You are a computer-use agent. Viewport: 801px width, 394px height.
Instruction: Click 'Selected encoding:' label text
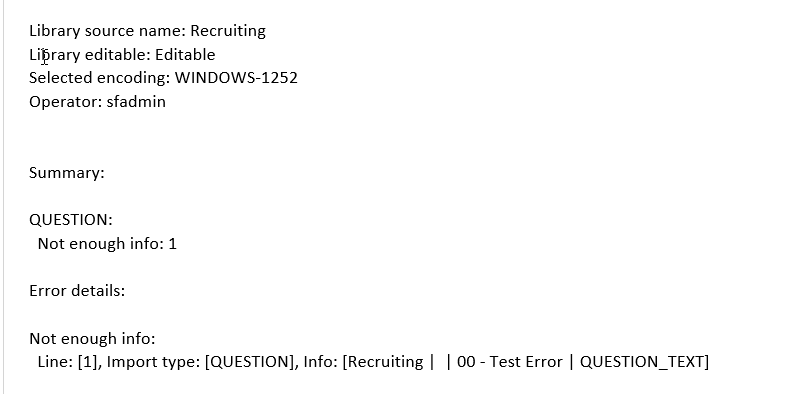[100, 78]
